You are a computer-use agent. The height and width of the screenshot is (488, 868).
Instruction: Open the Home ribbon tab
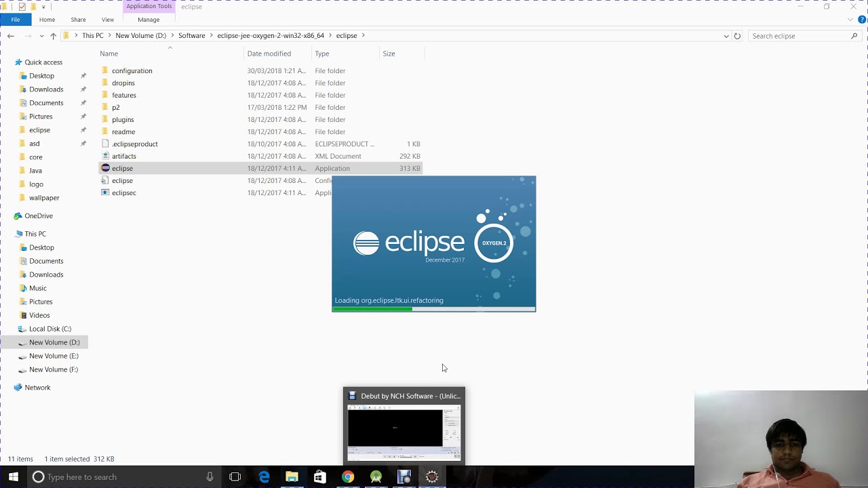tap(47, 20)
